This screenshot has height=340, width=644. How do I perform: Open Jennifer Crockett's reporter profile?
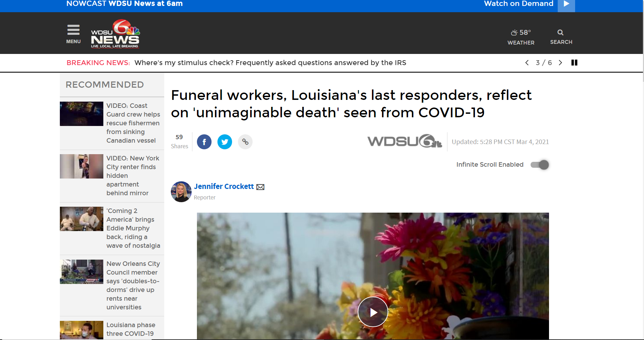tap(224, 187)
